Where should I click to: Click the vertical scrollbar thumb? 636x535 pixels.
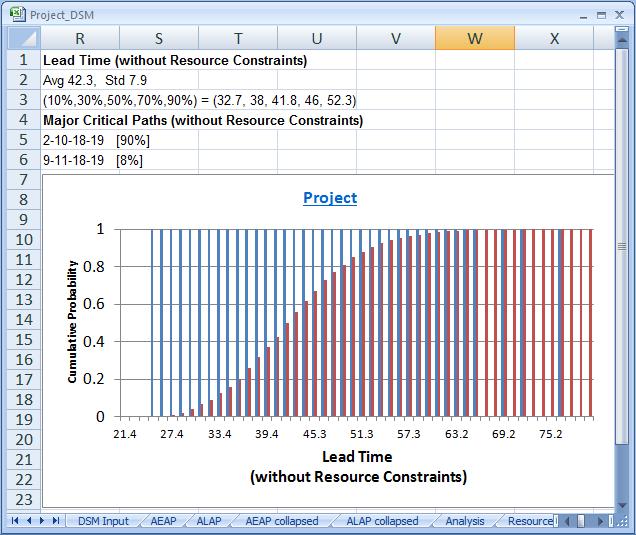pyautogui.click(x=622, y=247)
